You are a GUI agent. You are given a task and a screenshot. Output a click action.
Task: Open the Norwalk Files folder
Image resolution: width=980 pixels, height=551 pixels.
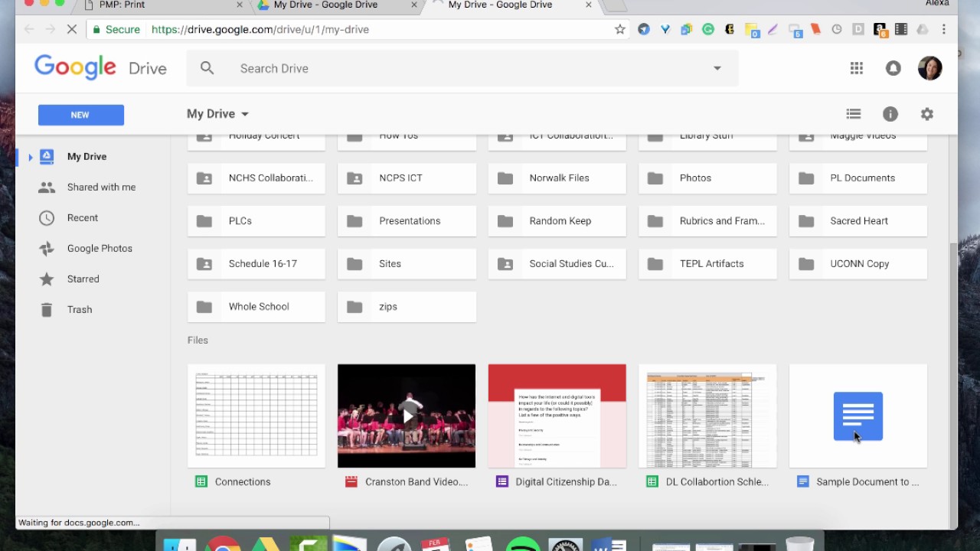click(x=557, y=178)
